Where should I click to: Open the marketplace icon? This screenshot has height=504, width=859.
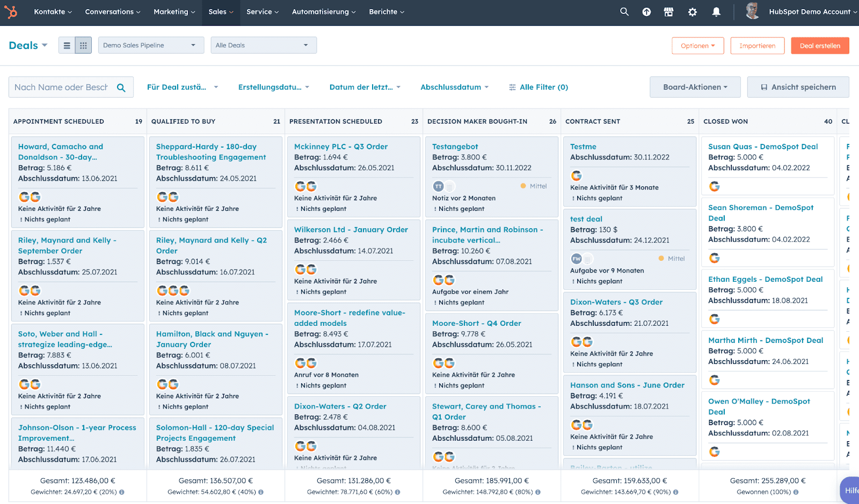point(669,12)
